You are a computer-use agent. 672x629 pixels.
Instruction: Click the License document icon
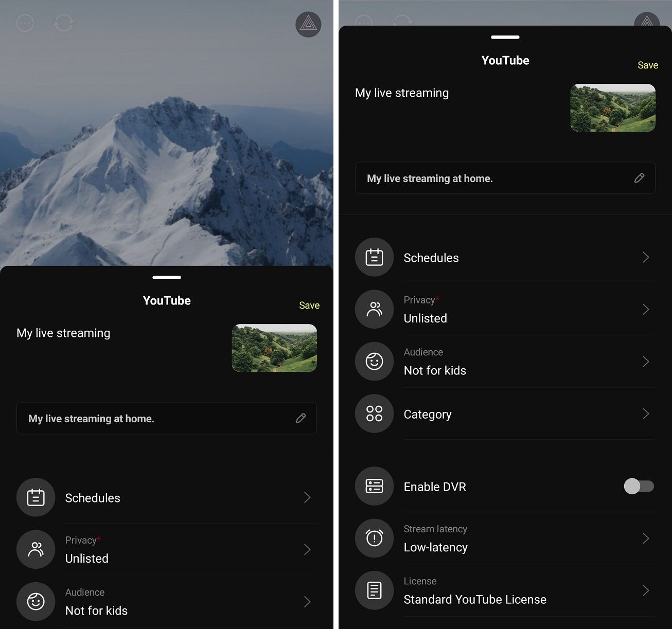pos(374,590)
